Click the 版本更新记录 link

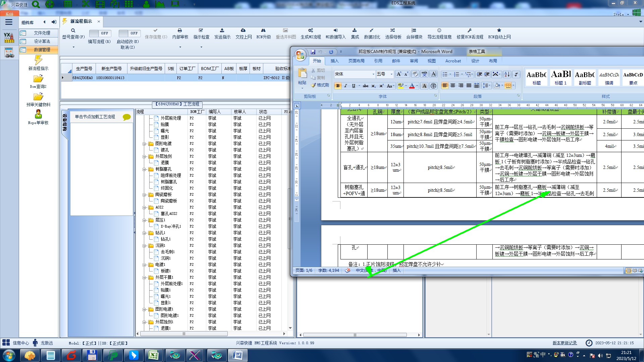pos(565,343)
